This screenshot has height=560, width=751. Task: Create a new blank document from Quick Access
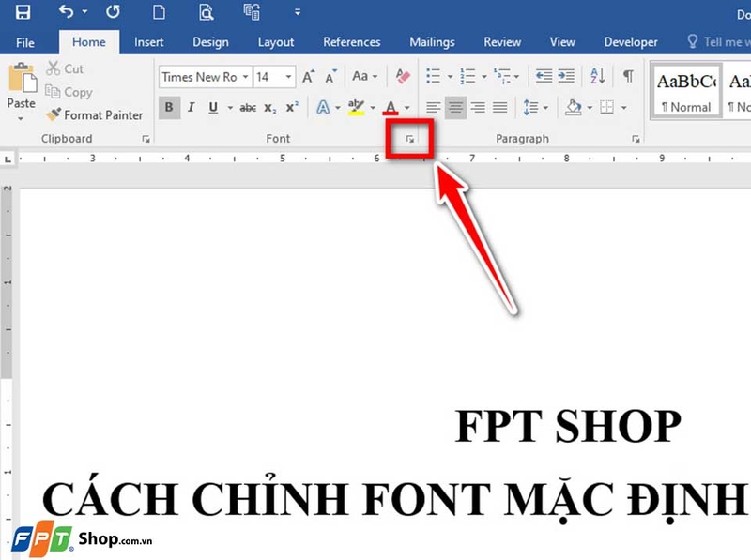[159, 11]
